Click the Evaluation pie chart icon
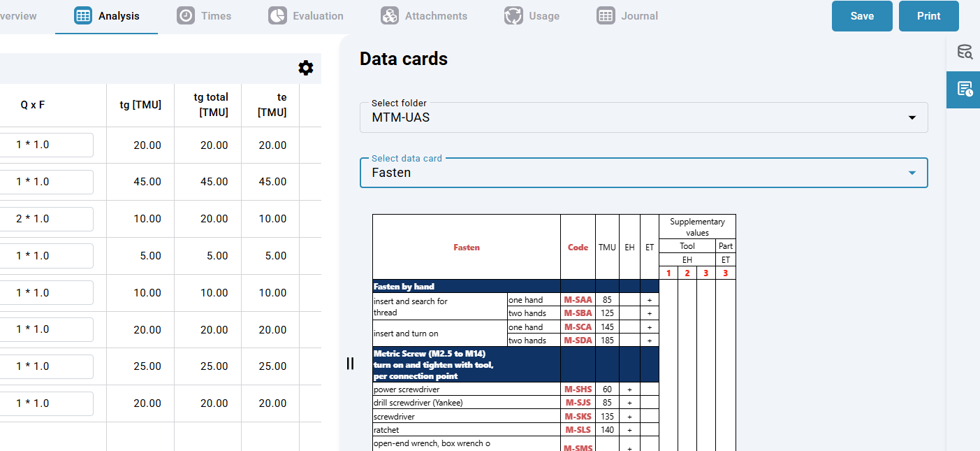Screen dimensions: 980x451 [x=277, y=15]
